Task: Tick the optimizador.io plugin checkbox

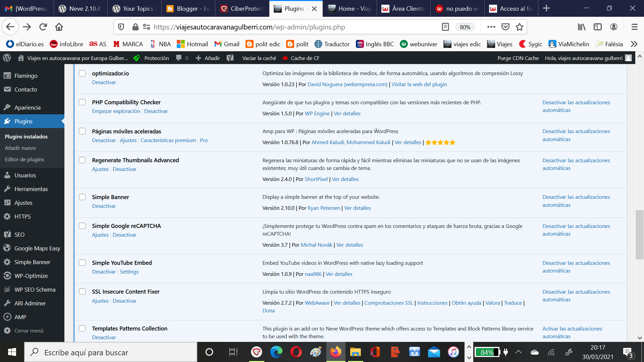Action: click(82, 73)
